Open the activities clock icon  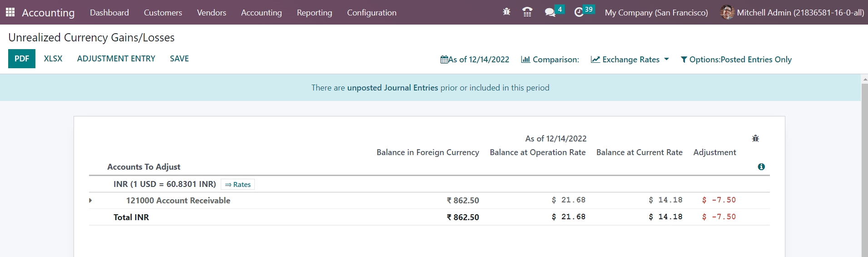coord(579,12)
